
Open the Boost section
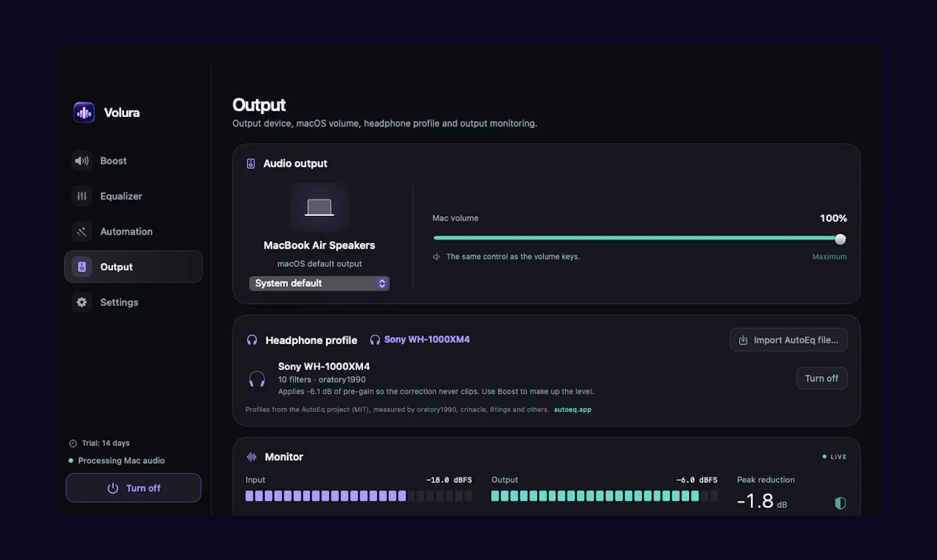134,161
